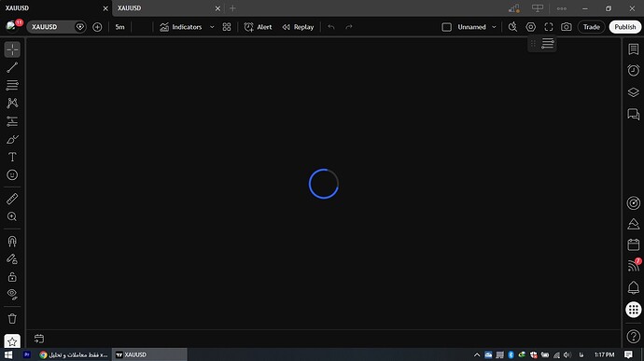Open the Windows Start menu
This screenshot has height=361, width=644.
click(8, 354)
